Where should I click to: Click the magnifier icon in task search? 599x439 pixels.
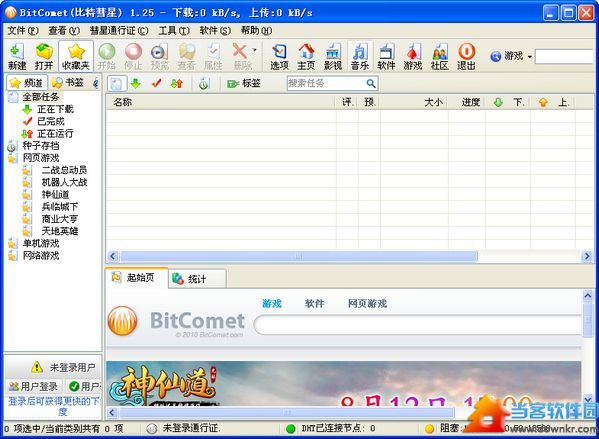pos(371,83)
